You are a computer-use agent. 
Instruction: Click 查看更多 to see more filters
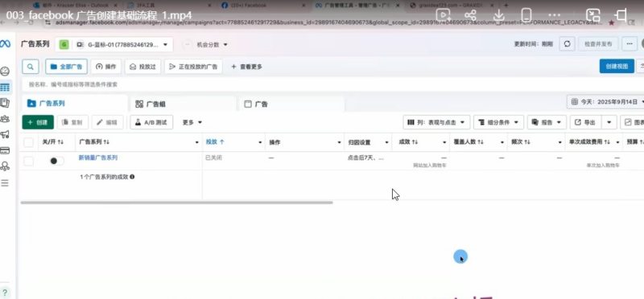pyautogui.click(x=246, y=67)
